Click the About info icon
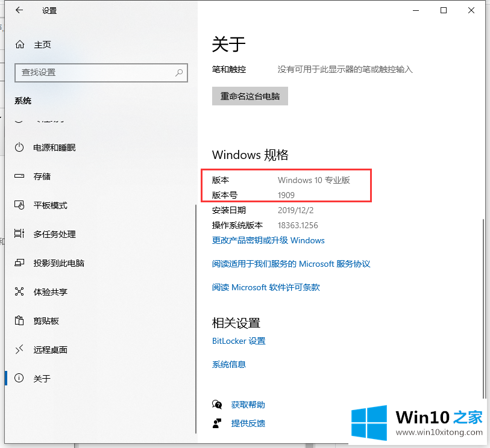 click(19, 378)
